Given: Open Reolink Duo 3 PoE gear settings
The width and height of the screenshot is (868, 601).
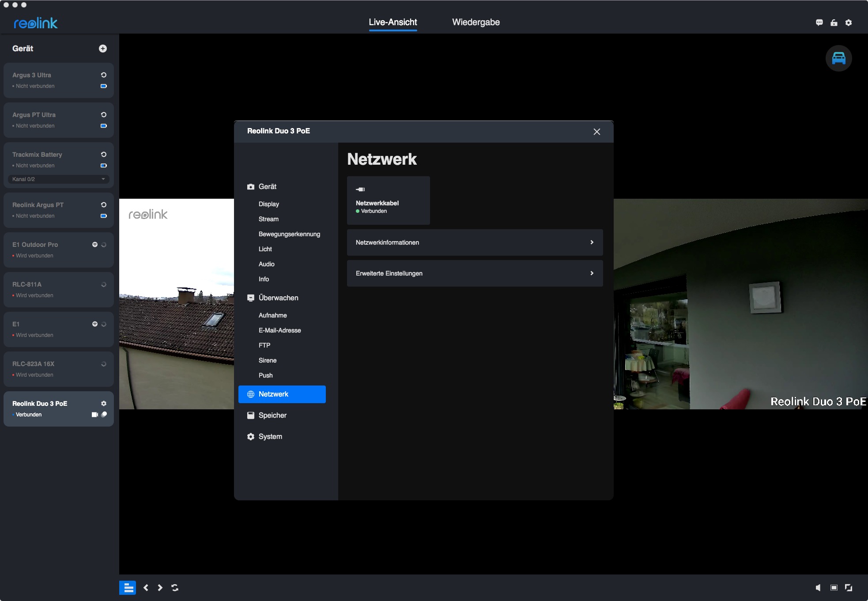Looking at the screenshot, I should point(104,403).
